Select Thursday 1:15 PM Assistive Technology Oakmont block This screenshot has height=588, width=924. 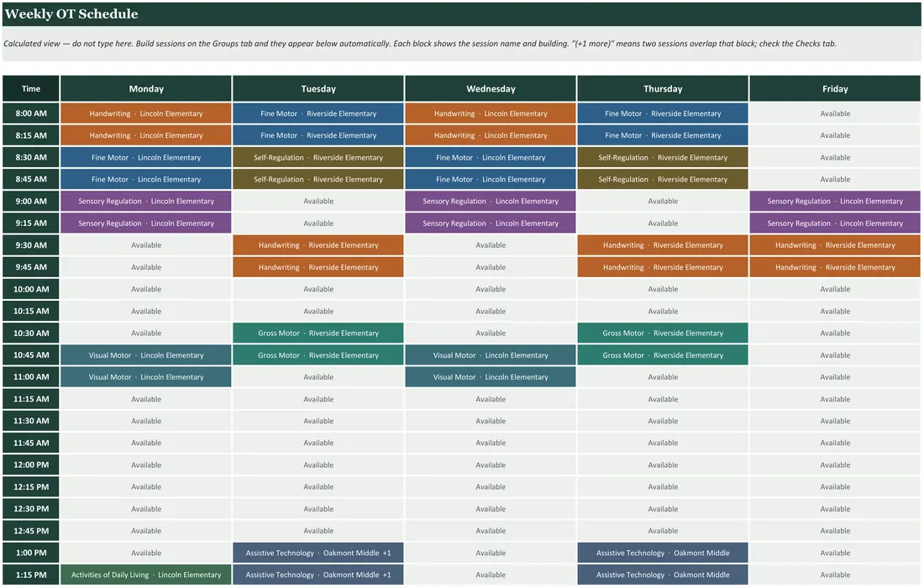[x=663, y=575]
